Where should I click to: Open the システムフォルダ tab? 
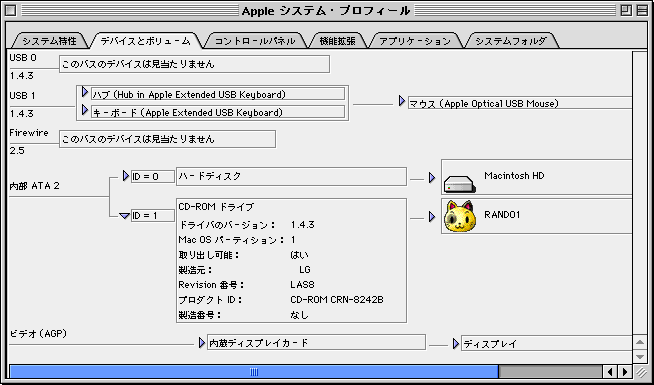pos(511,41)
